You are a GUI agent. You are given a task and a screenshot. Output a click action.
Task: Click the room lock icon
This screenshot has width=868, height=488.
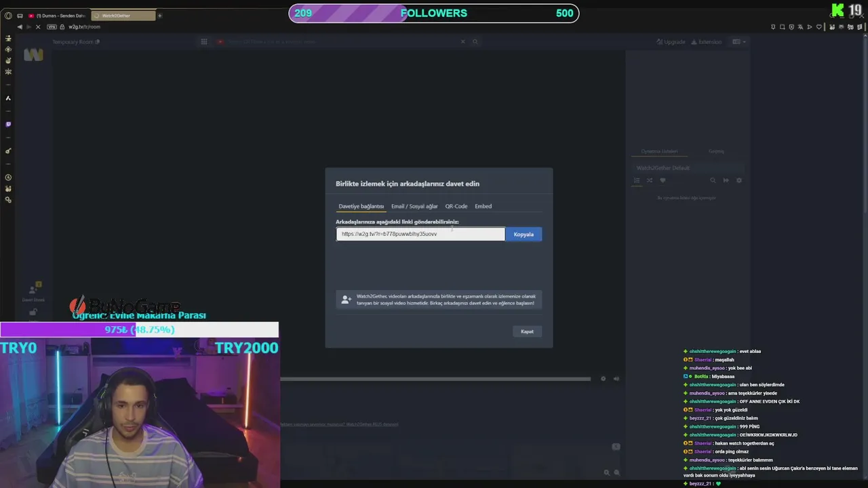tap(33, 312)
